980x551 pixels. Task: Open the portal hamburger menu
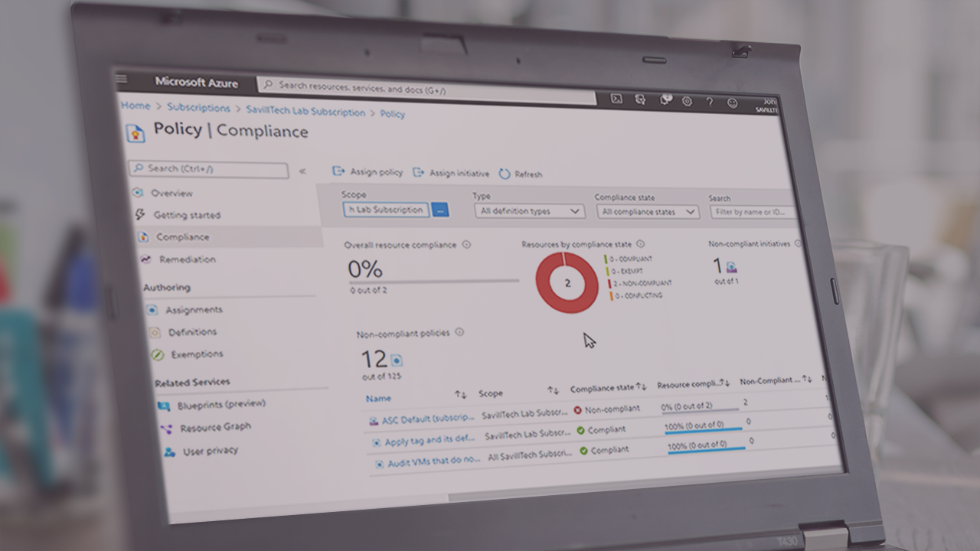[122, 79]
